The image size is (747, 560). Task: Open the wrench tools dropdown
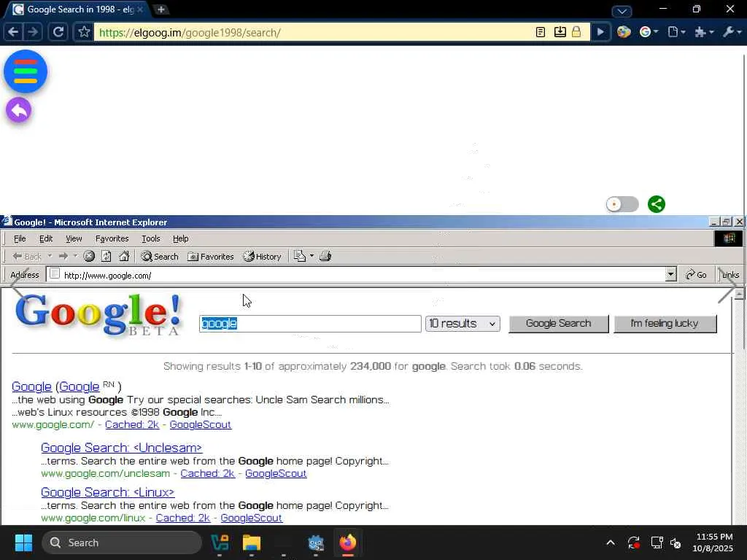click(x=732, y=32)
